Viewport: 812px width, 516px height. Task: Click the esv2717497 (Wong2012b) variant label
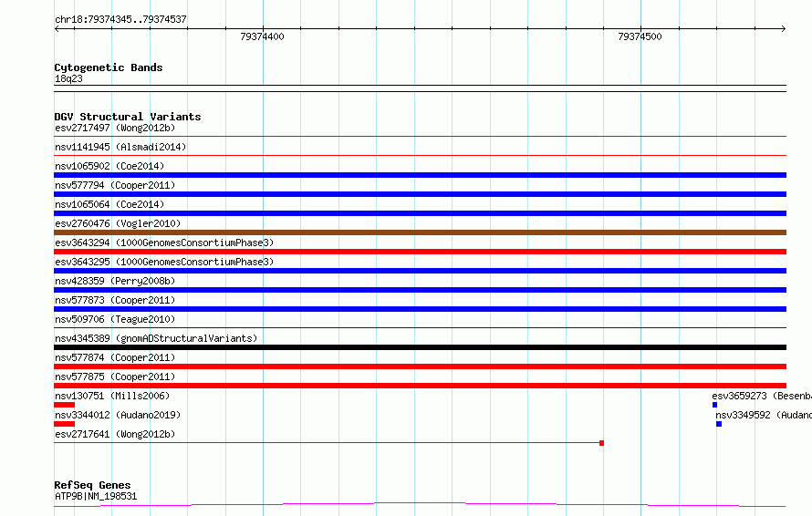pyautogui.click(x=115, y=128)
